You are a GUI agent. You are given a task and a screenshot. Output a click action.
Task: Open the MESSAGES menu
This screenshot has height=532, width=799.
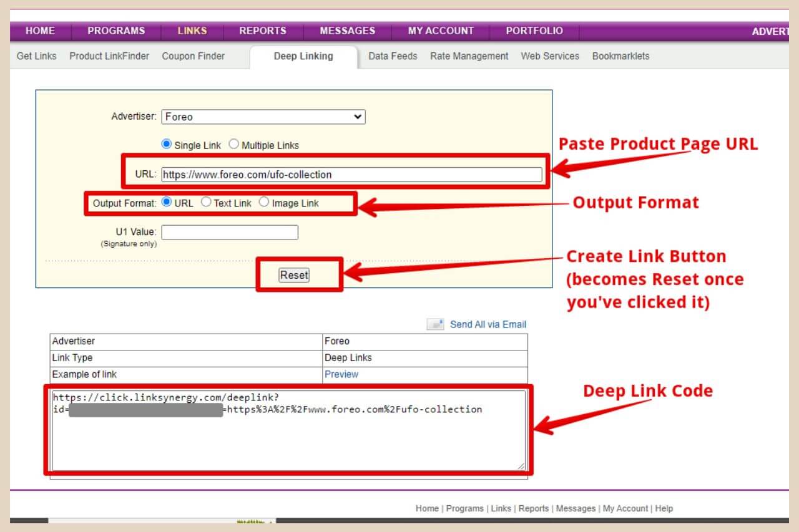point(348,31)
